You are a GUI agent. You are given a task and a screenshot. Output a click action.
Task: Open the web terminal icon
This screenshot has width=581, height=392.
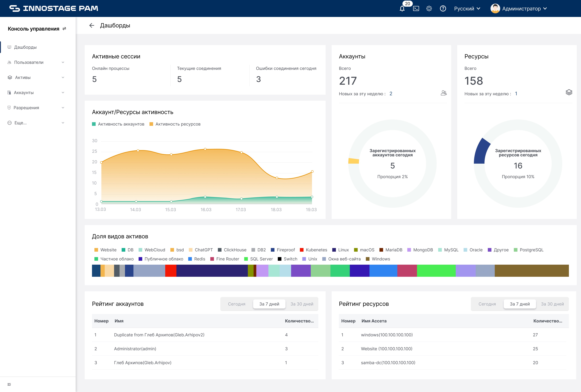(x=416, y=9)
